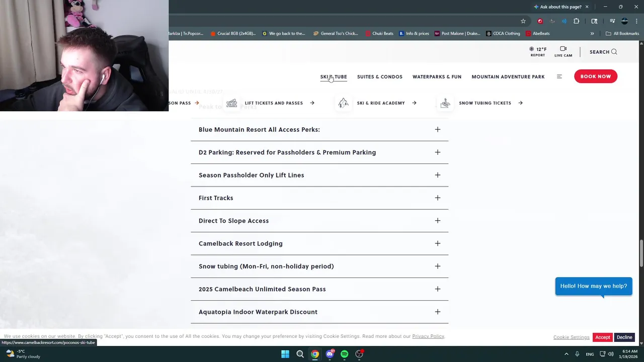Open the We go back to the... bookmark
Screen dimensions: 644x362
[284, 34]
